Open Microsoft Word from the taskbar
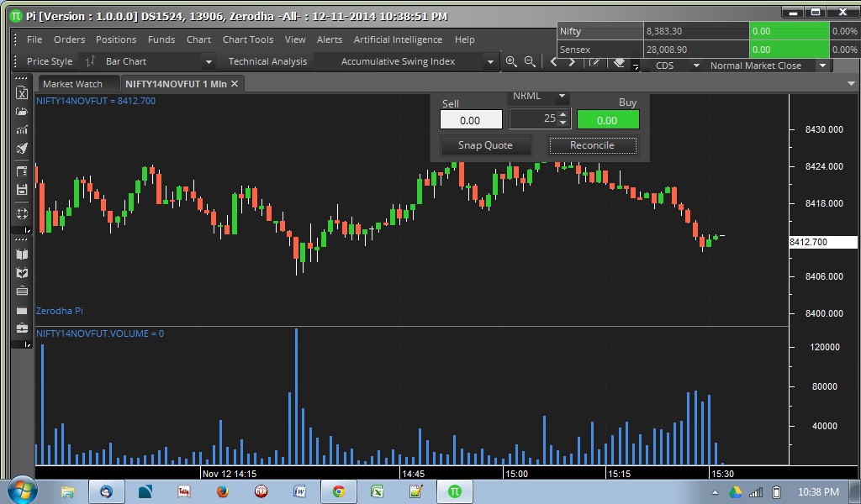 (300, 491)
